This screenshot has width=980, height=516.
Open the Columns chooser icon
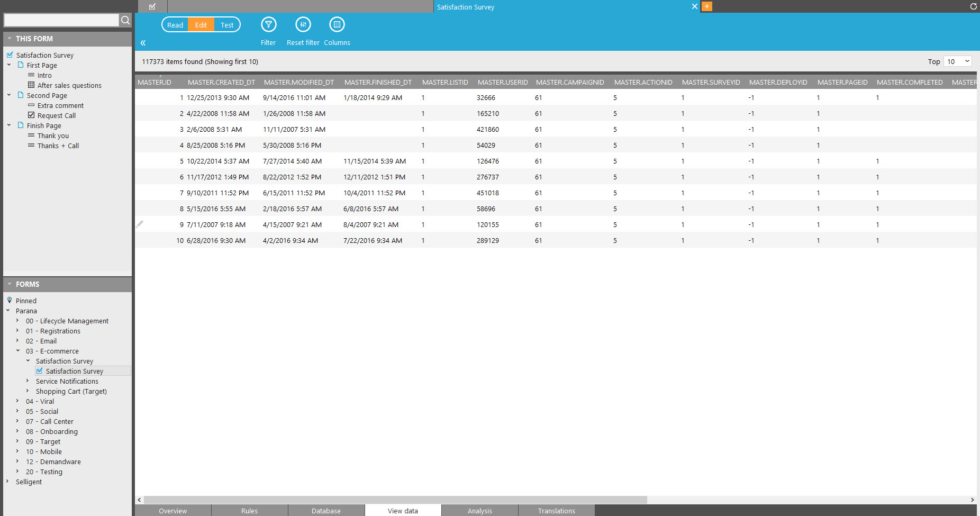coord(337,25)
